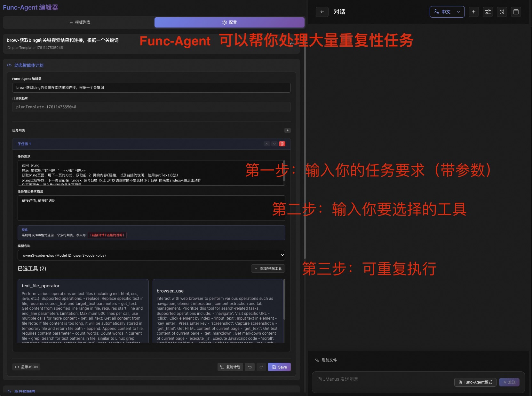532x396 pixels.
Task: Click the redo arrow beside Save
Action: (261, 367)
